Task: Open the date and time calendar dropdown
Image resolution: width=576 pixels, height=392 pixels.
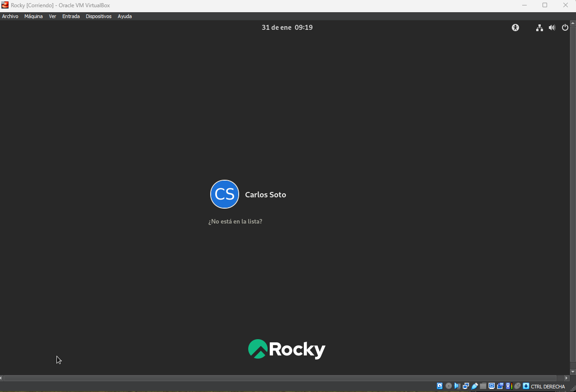Action: coord(287,28)
